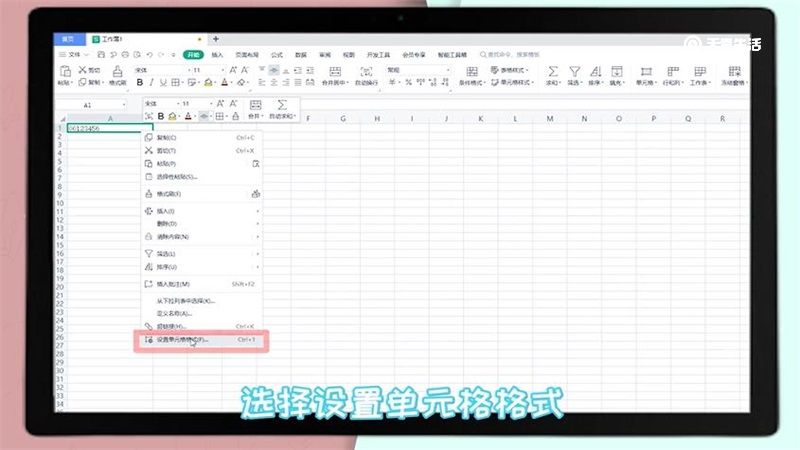800x450 pixels.
Task: Expand Clear Contents submenu in context menu
Action: point(202,237)
